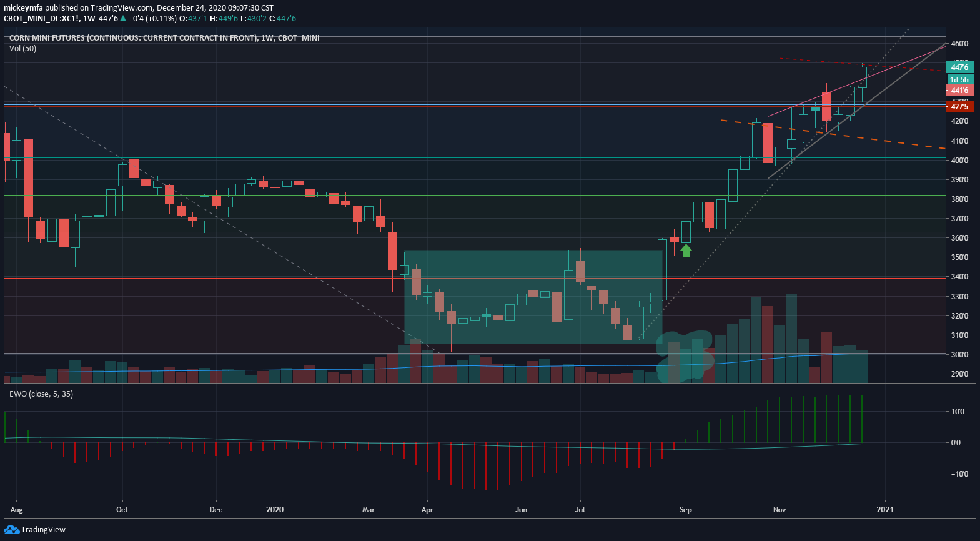This screenshot has height=541, width=980.
Task: Click the 300'0 price axis label
Action: [959, 355]
